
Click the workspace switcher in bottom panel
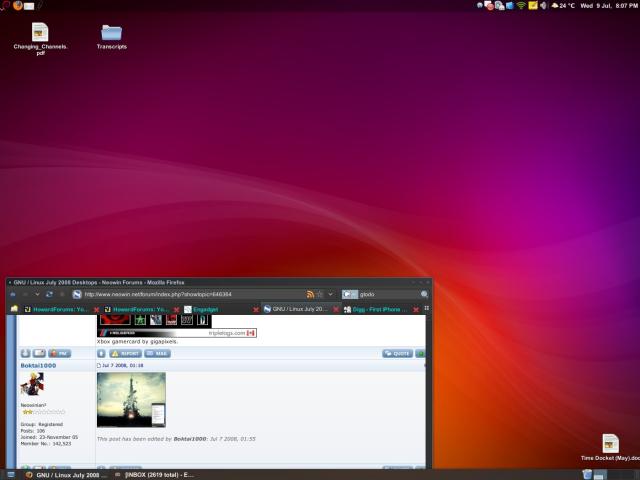616,475
